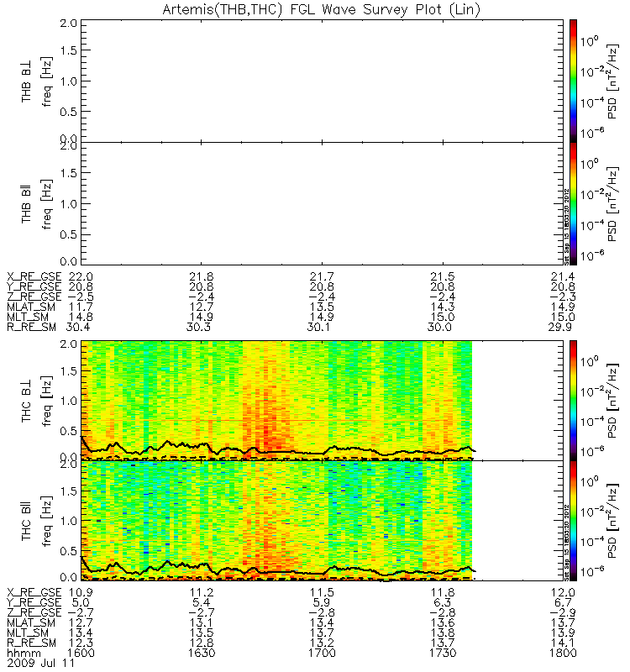Image resolution: width=630 pixels, height=672 pixels.
Task: Click the '1730' time tick label
Action: pyautogui.click(x=443, y=654)
